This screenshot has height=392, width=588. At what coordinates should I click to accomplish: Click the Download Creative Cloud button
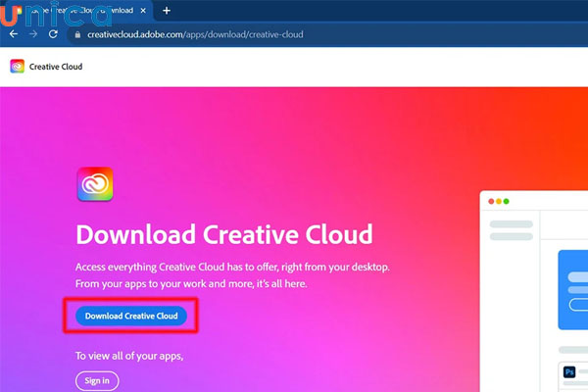coord(130,316)
